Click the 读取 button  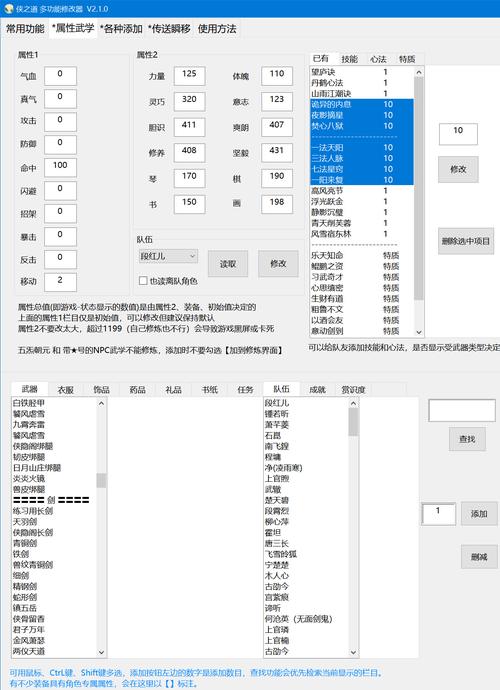point(228,264)
